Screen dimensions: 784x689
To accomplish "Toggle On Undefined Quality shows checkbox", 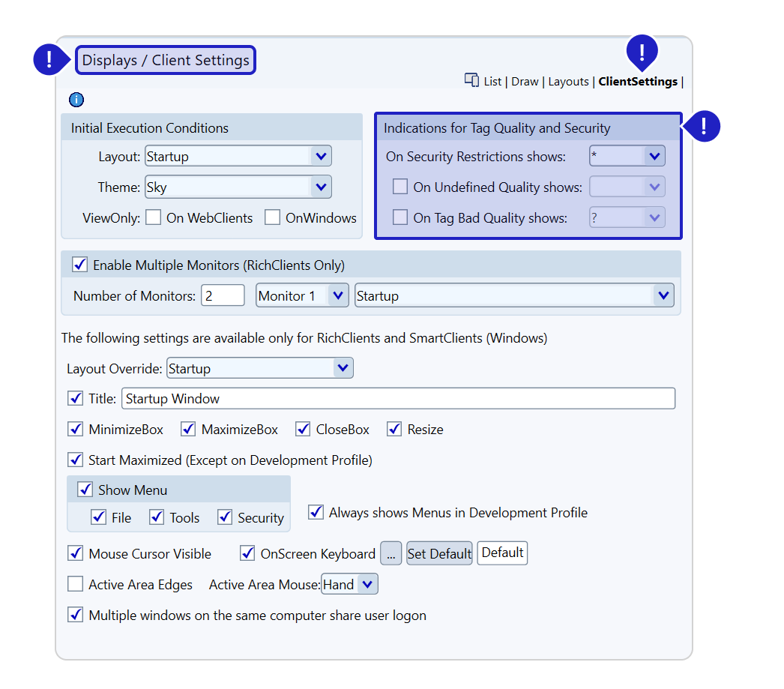I will 401,187.
